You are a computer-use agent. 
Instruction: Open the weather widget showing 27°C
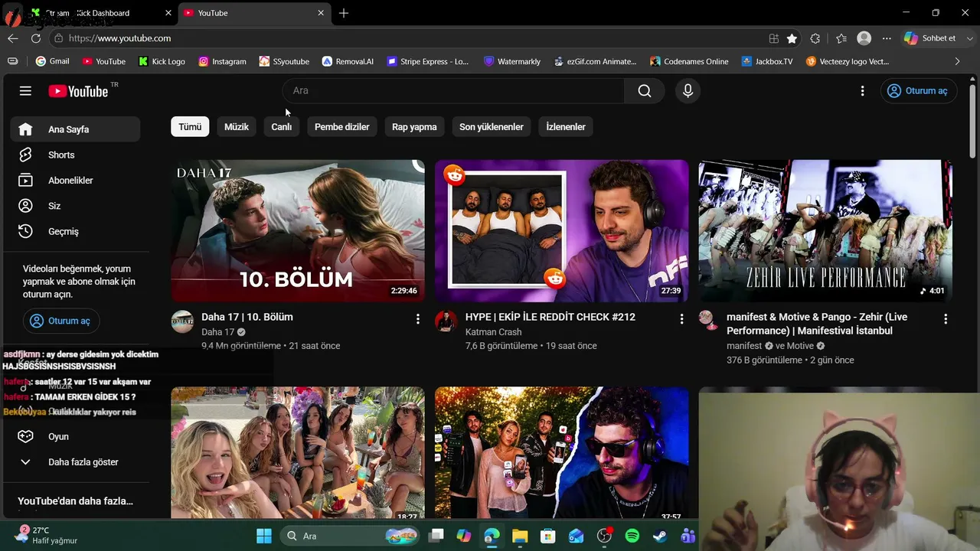click(x=47, y=535)
